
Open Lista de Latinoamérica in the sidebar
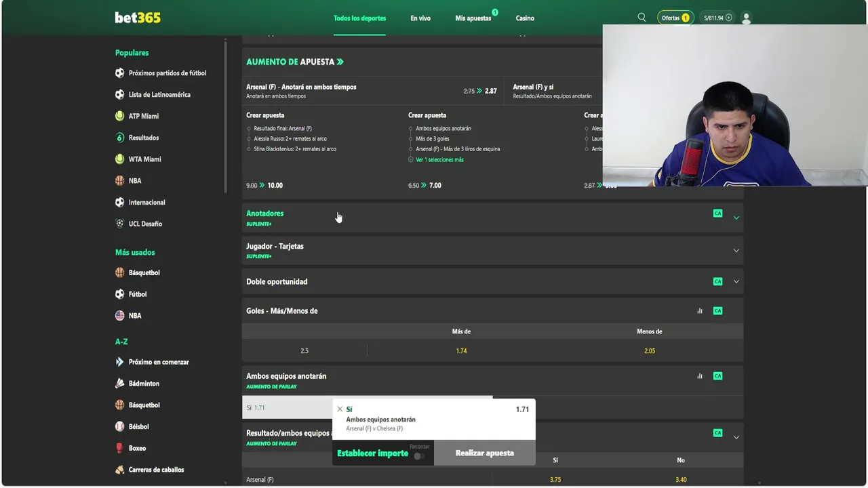click(159, 95)
